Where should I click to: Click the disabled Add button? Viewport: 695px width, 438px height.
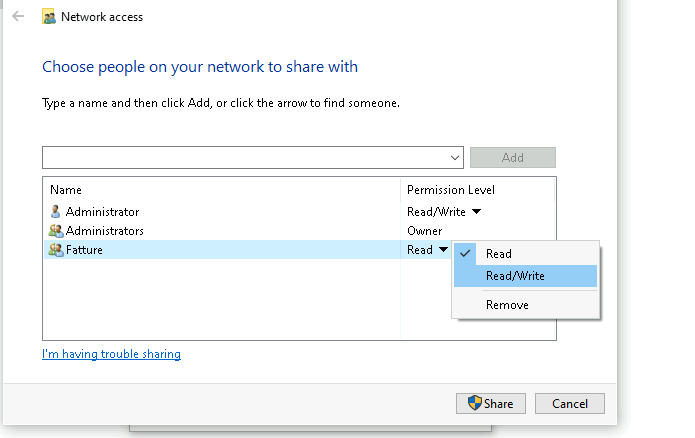pyautogui.click(x=513, y=157)
